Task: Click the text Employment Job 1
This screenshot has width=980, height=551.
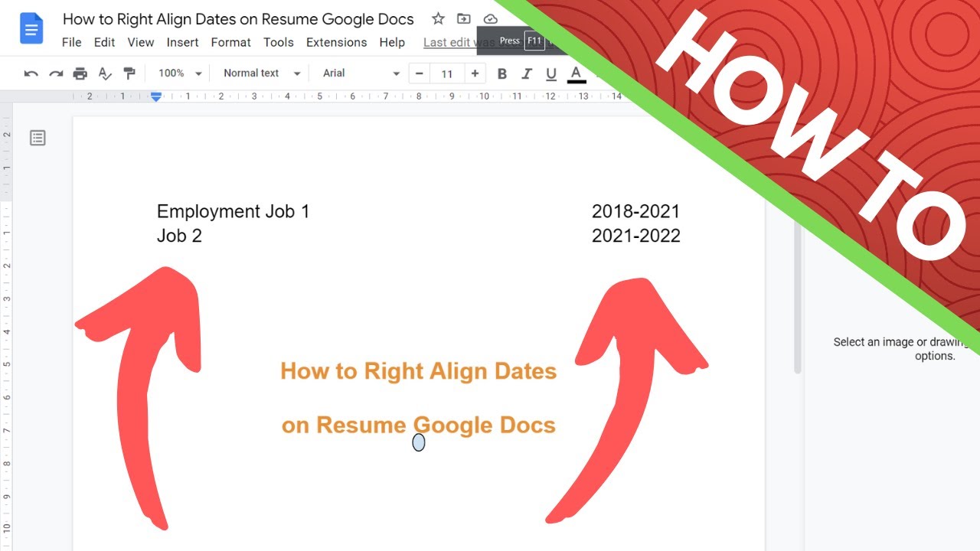Action: (x=234, y=211)
